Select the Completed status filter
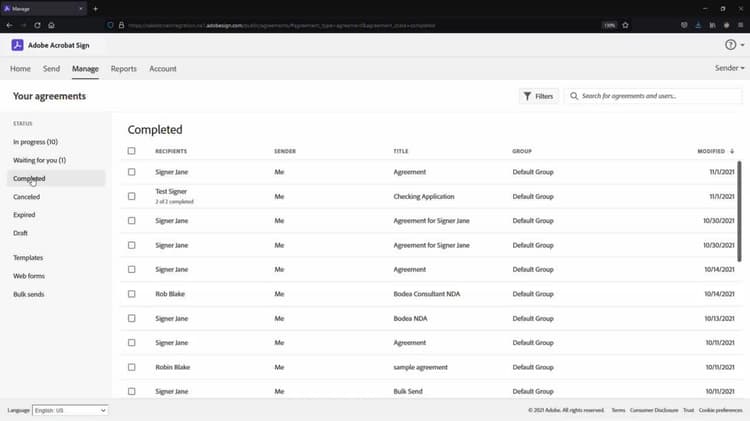The height and width of the screenshot is (421, 750). point(56,178)
